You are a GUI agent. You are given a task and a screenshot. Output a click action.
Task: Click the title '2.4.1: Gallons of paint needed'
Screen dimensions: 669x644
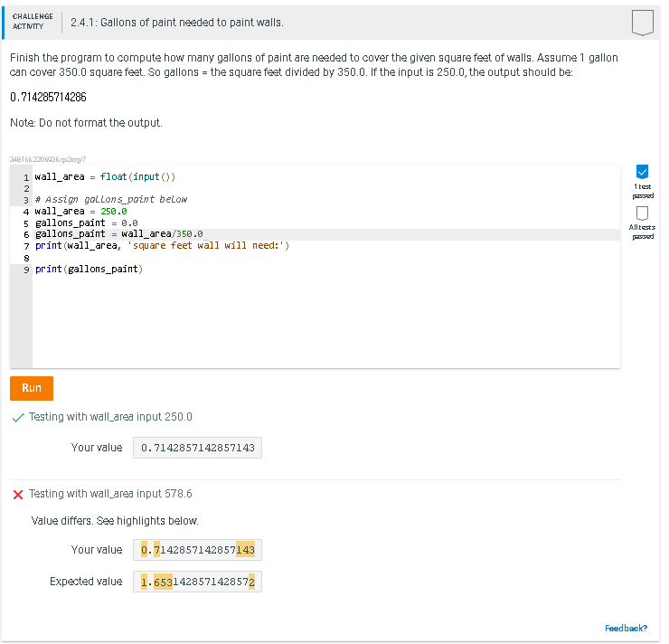pyautogui.click(x=177, y=23)
